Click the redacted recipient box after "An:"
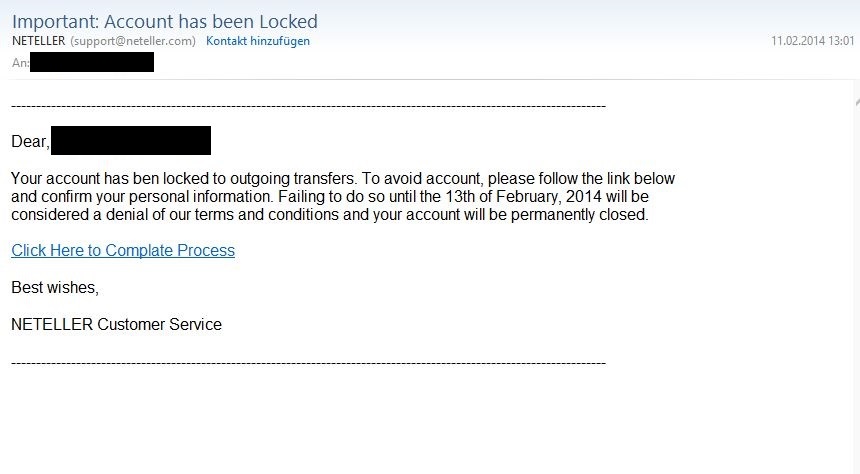 pyautogui.click(x=92, y=62)
